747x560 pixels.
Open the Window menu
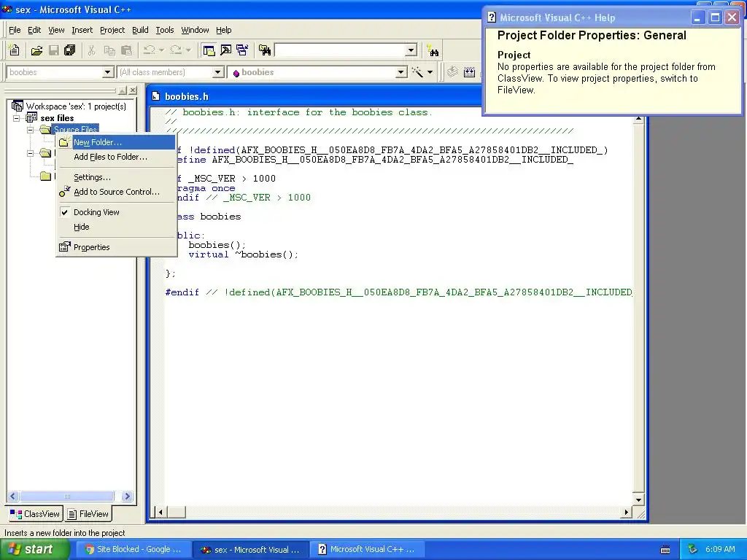coord(195,30)
